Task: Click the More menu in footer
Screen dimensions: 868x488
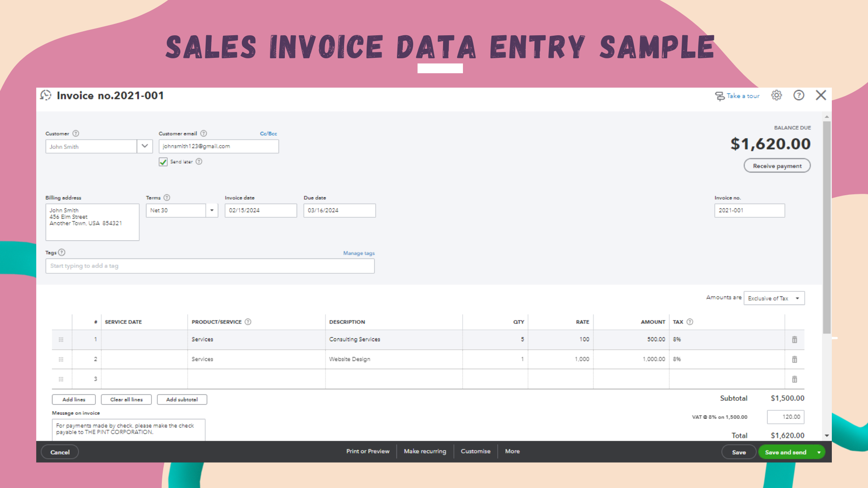Action: point(512,451)
